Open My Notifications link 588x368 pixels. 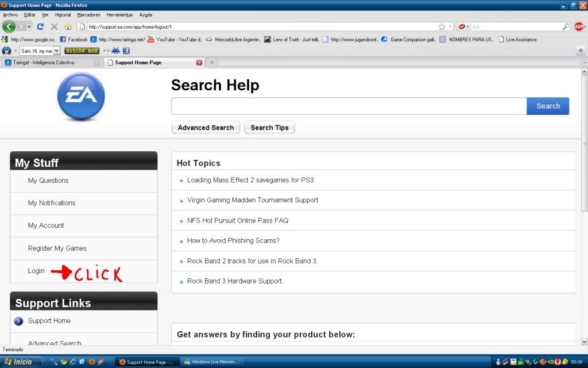[x=52, y=203]
